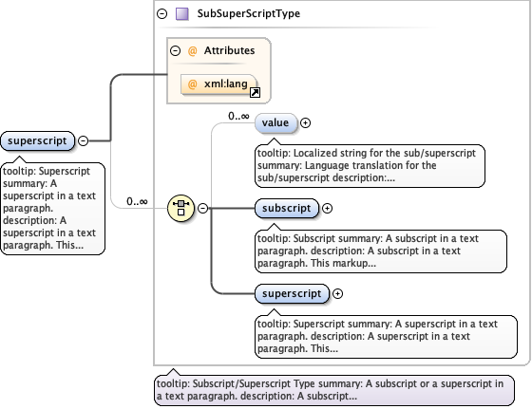Collapse the Attributes group
The height and width of the screenshot is (409, 532).
[175, 51]
